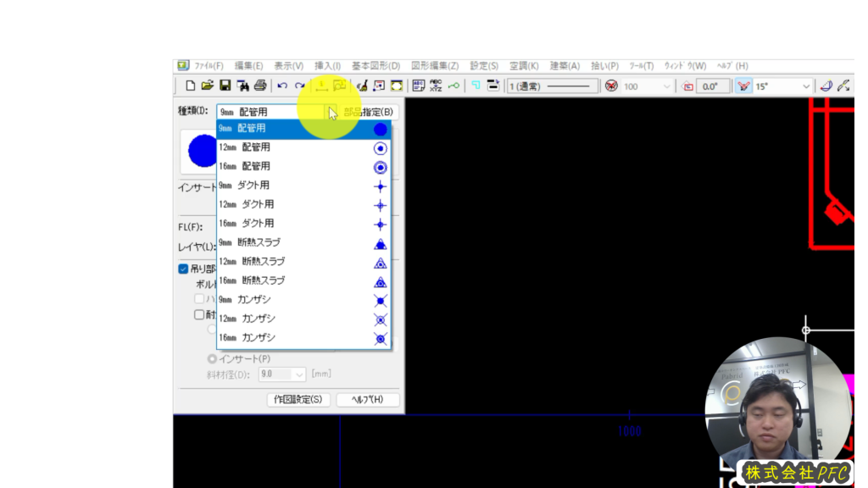Undo the last action
Image resolution: width=868 pixels, height=488 pixels.
coord(282,86)
